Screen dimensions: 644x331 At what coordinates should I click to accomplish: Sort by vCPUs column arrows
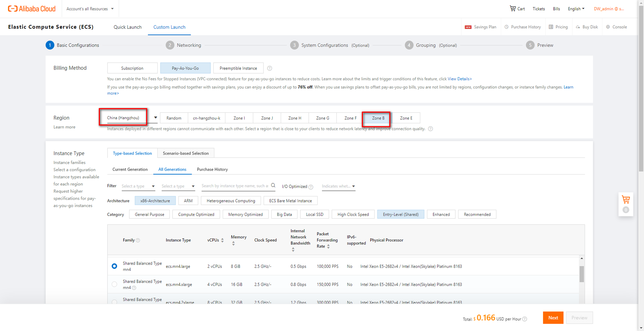coord(222,240)
